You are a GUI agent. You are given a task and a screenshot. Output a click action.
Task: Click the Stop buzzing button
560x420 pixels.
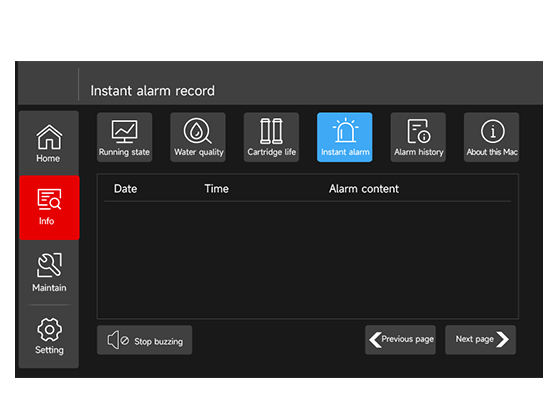pos(144,340)
